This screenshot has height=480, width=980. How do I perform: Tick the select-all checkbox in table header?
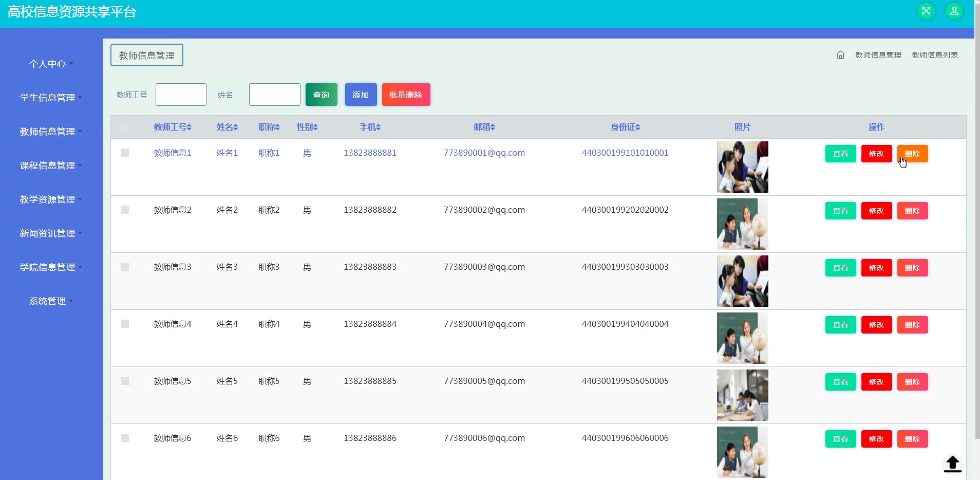(x=125, y=127)
